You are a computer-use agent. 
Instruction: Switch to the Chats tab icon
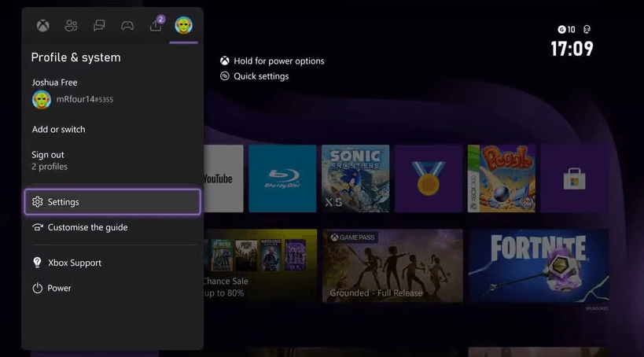(99, 26)
